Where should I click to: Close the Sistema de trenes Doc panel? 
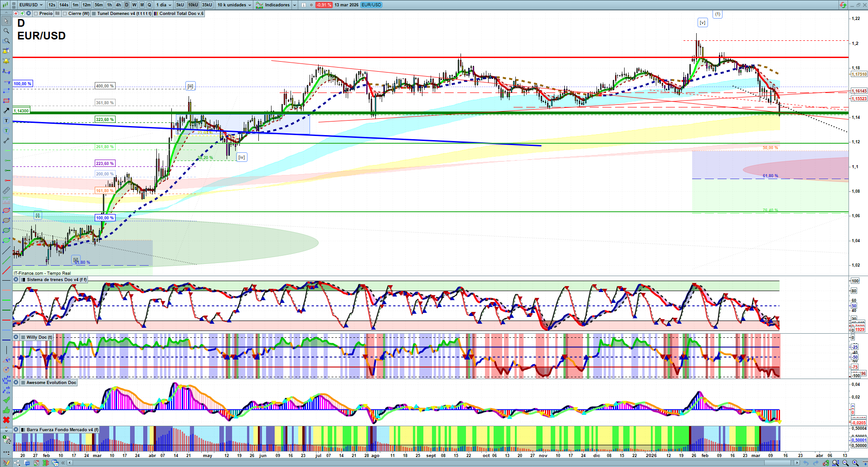[x=16, y=280]
